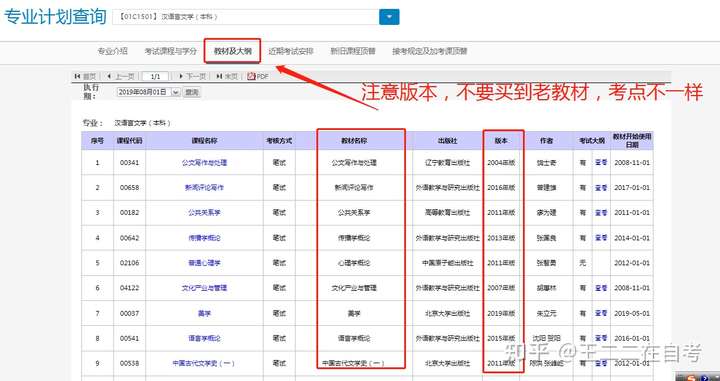
Task: Click the 2019年版 version cell
Action: [x=501, y=314]
